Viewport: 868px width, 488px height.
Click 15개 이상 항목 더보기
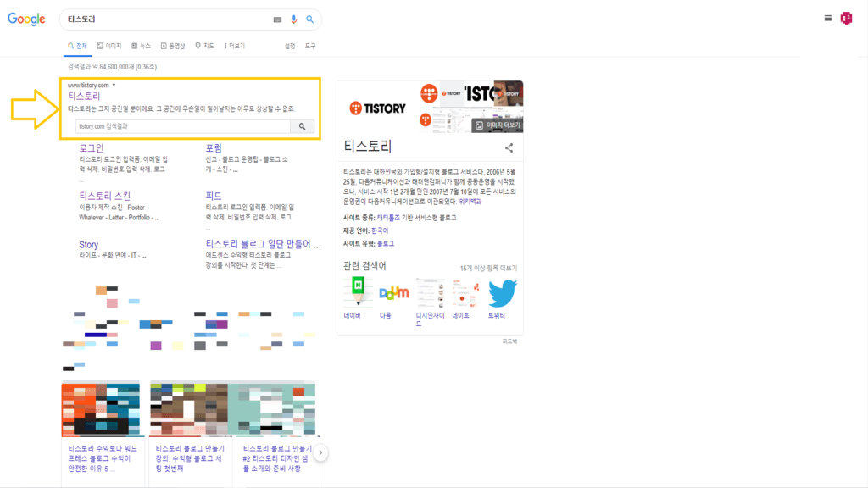tap(488, 269)
